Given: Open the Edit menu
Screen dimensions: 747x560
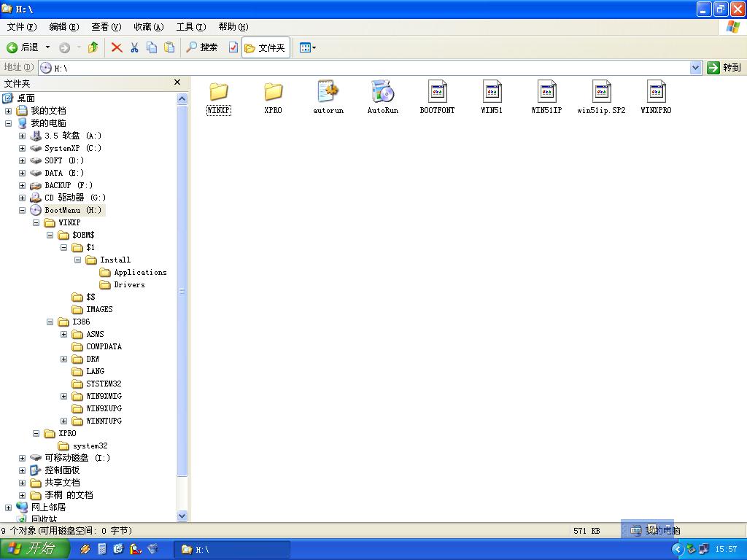Looking at the screenshot, I should (x=64, y=27).
